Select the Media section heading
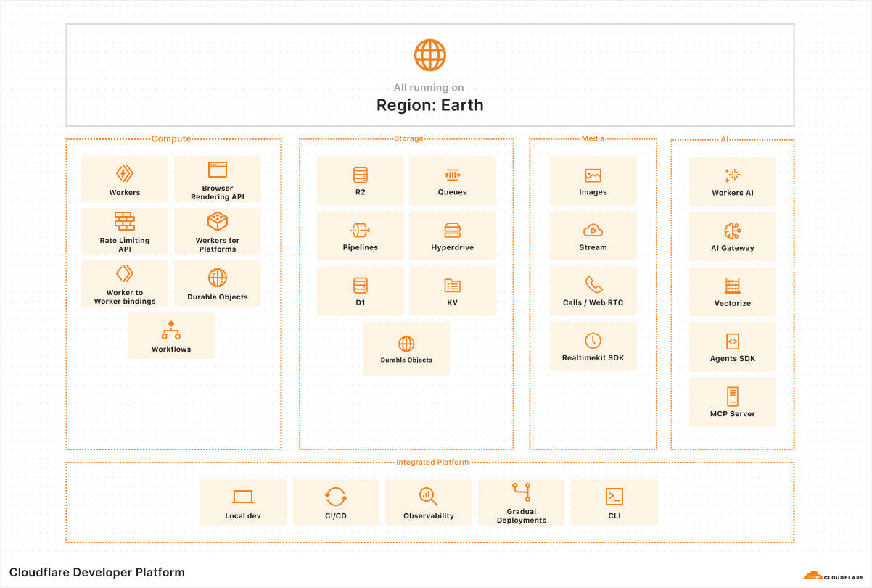Image resolution: width=872 pixels, height=588 pixels. pyautogui.click(x=593, y=139)
